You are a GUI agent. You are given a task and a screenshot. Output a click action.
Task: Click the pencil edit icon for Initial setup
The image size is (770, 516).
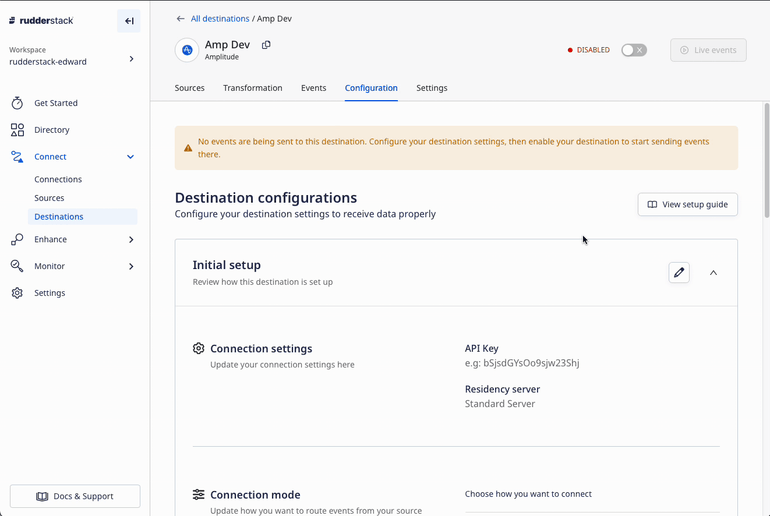click(679, 272)
